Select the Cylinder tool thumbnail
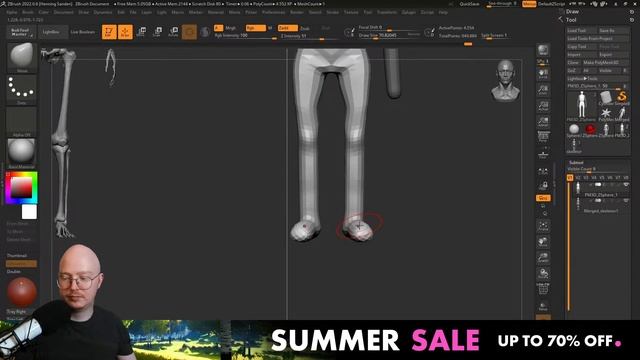 [606, 98]
